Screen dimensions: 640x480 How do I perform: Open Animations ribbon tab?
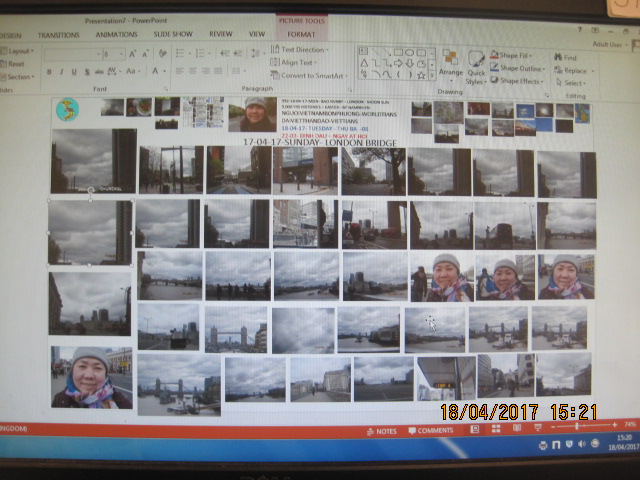[116, 35]
